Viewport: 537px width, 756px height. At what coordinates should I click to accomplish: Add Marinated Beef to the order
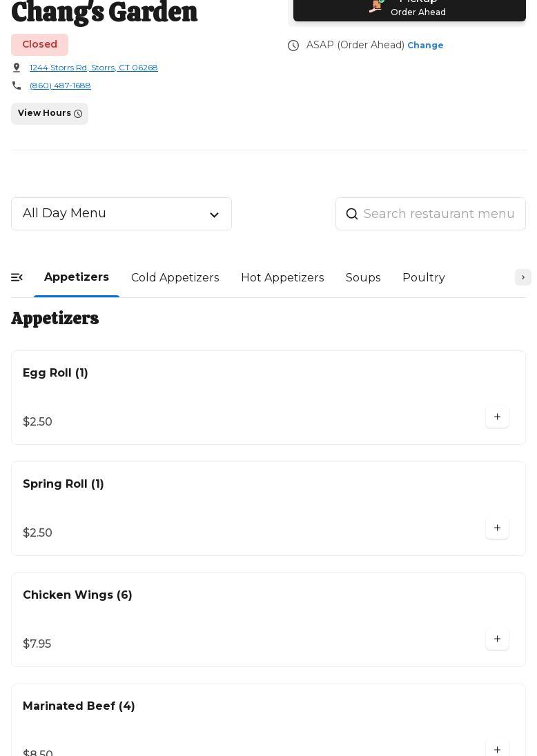pos(497,749)
